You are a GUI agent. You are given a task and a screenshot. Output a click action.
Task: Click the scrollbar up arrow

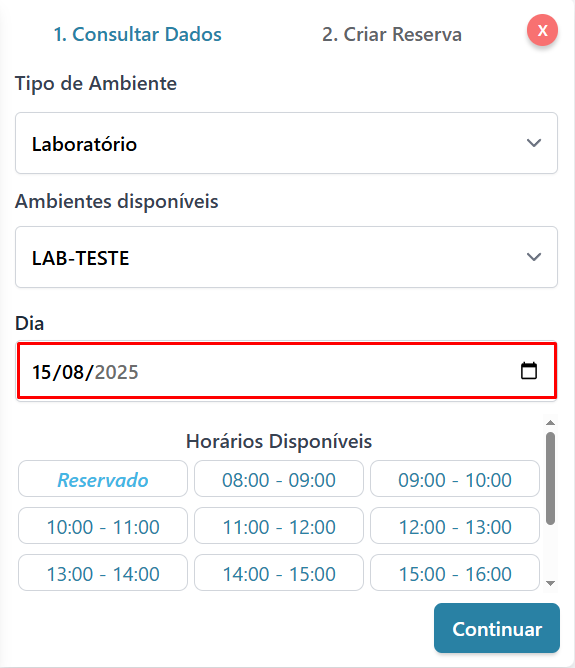[550, 423]
